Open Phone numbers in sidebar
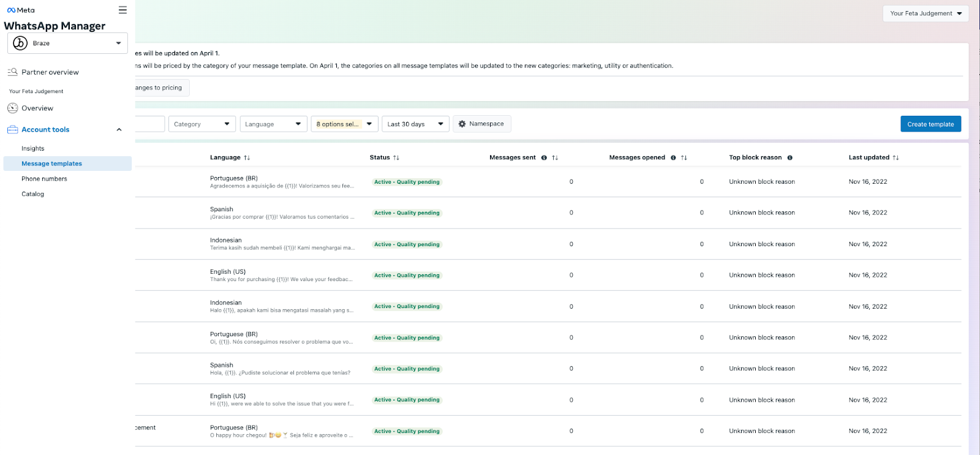 tap(44, 179)
